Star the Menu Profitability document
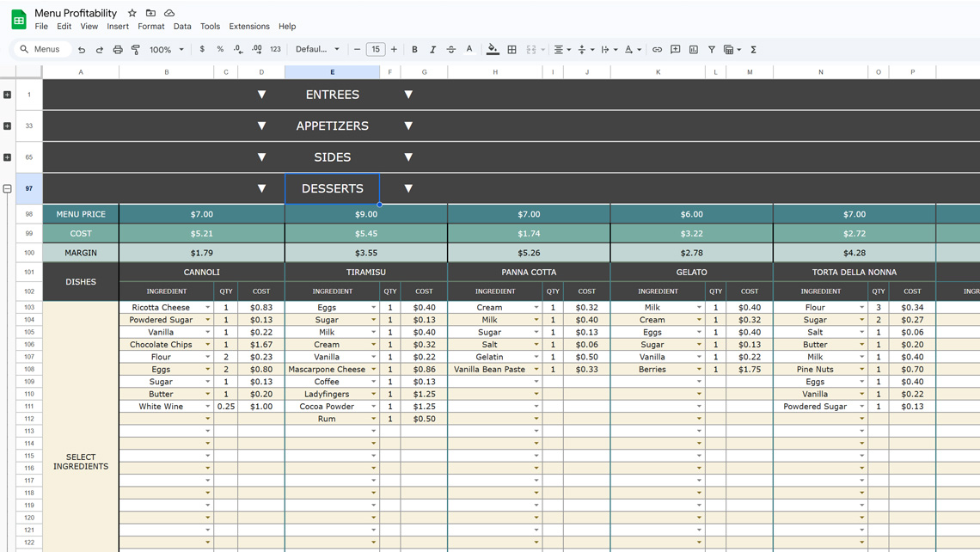The width and height of the screenshot is (980, 552). [x=132, y=13]
